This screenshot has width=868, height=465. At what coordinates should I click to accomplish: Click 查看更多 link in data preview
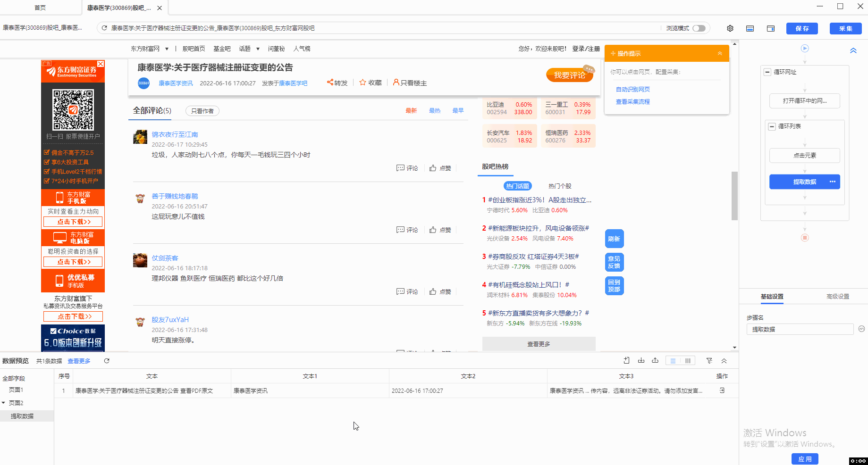(79, 361)
